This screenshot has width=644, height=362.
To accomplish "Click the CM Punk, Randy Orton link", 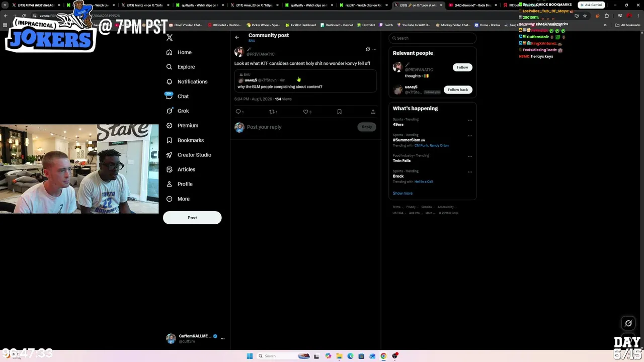I will coord(431,145).
